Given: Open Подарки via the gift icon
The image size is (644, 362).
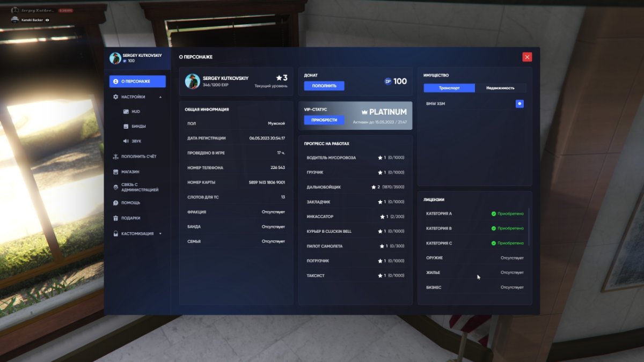Looking at the screenshot, I should 115,218.
